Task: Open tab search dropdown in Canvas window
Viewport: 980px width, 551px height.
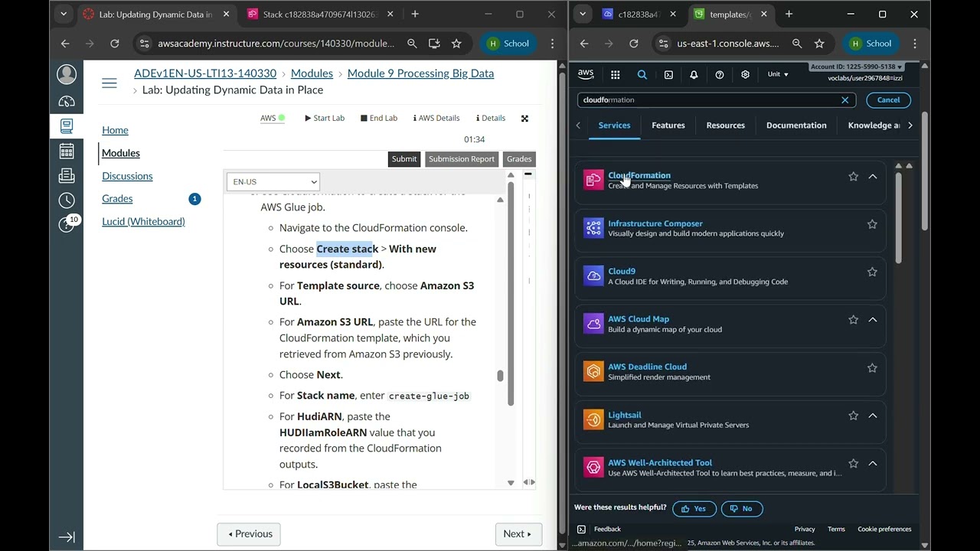Action: pyautogui.click(x=64, y=14)
